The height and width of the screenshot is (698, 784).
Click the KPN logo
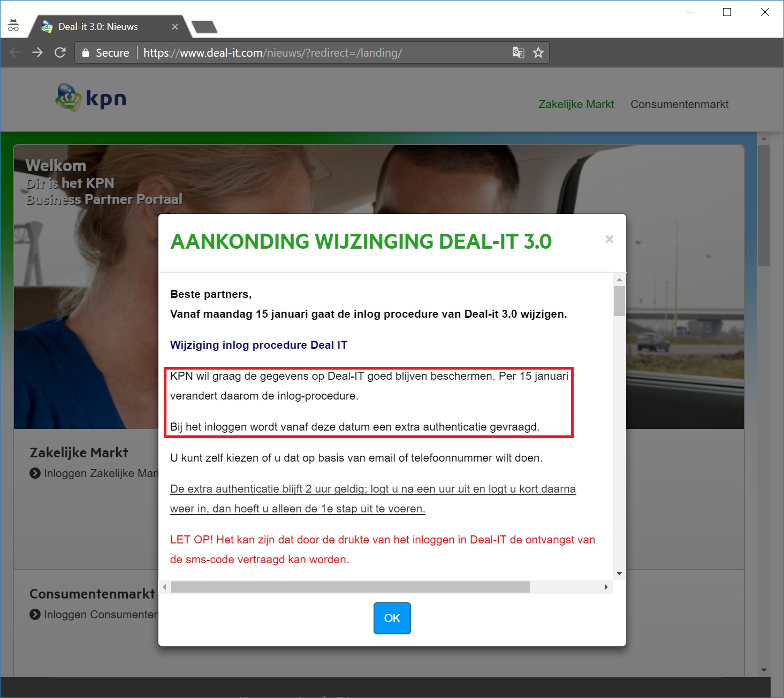91,98
